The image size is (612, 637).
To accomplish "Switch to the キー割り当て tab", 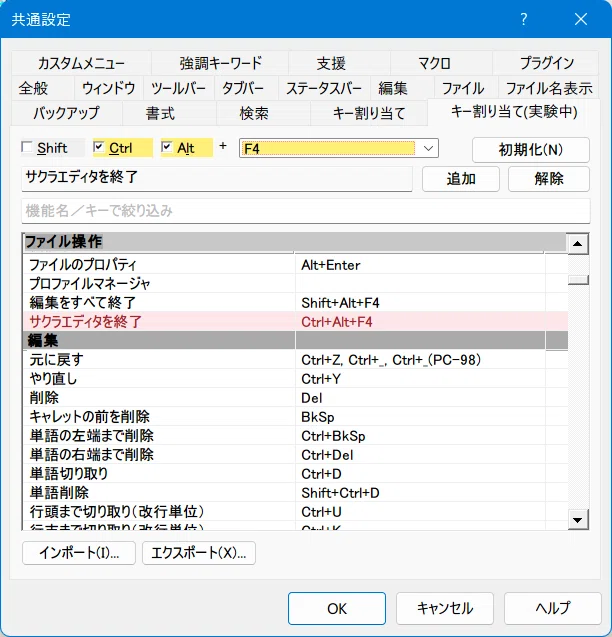I will tap(369, 113).
